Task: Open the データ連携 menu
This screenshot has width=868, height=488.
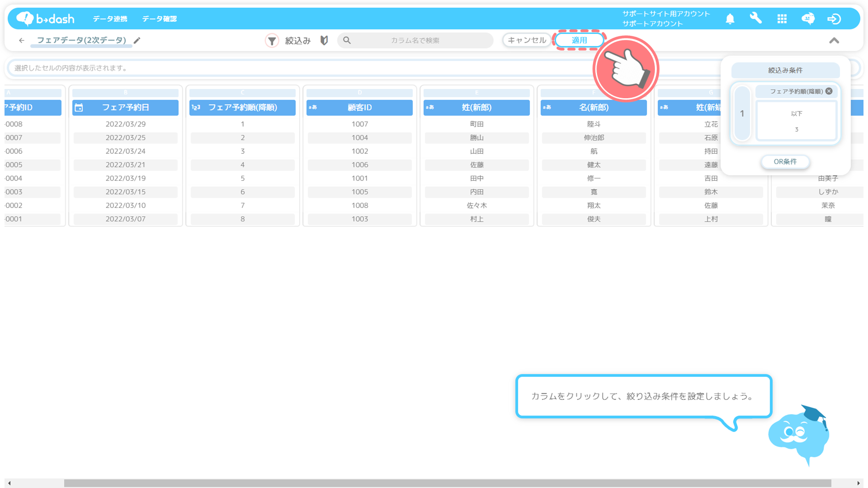Action: 110,19
